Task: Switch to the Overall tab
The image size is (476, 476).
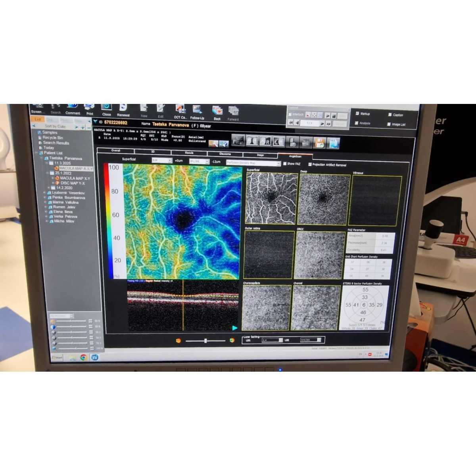Action: (x=116, y=151)
